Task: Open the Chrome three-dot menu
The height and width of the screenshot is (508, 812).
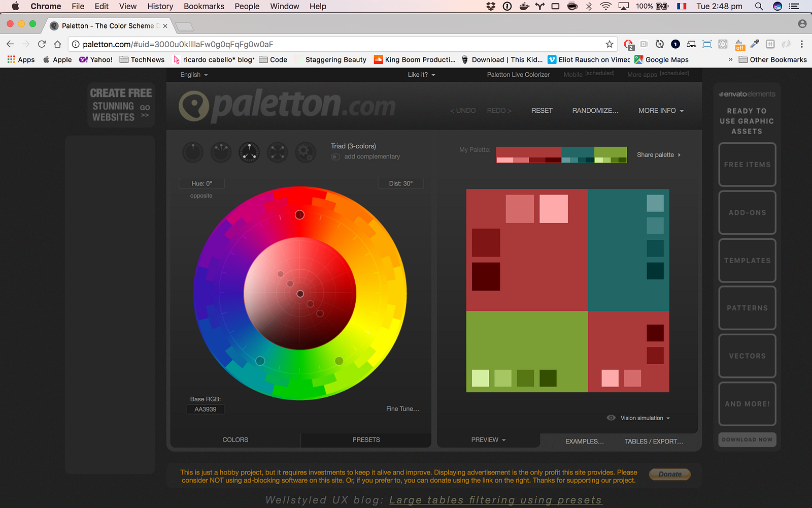Action: coord(802,44)
